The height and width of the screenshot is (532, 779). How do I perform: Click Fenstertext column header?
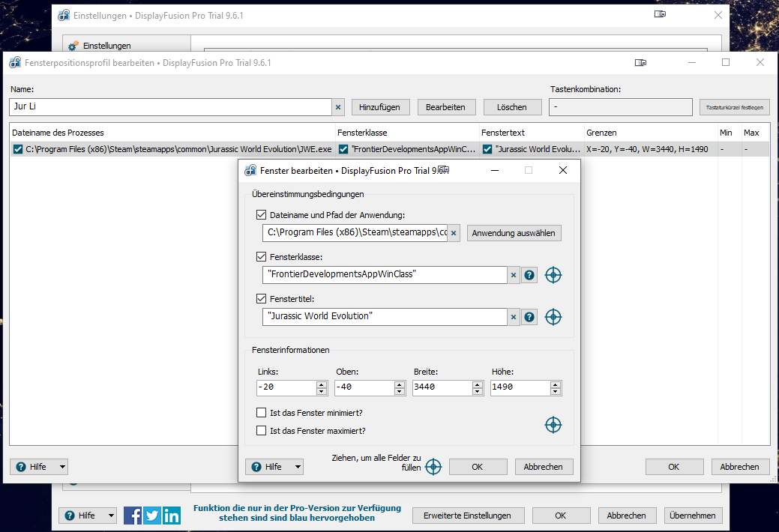point(531,133)
